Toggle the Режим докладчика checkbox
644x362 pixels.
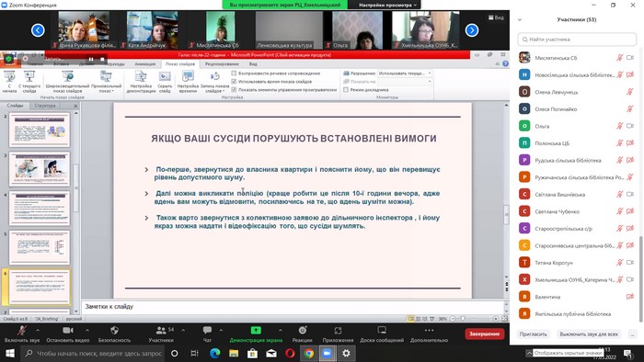(346, 89)
